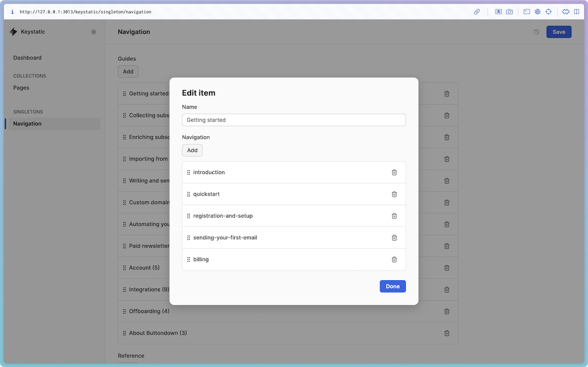Delete the Offboarding (4) guide row
Image resolution: width=588 pixels, height=367 pixels.
pyautogui.click(x=447, y=311)
